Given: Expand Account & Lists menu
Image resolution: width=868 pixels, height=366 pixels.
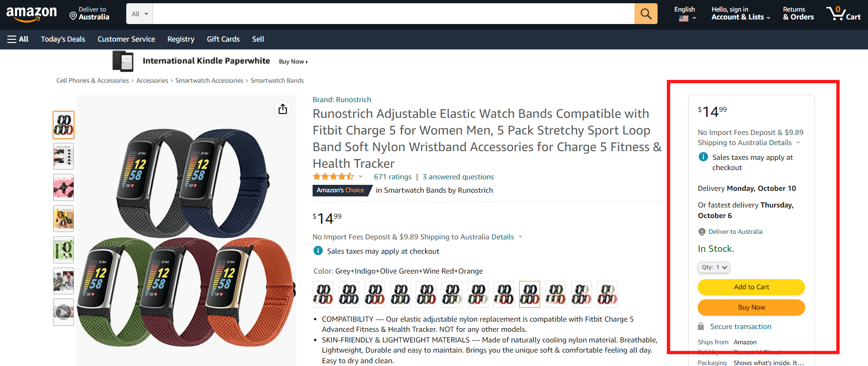Looking at the screenshot, I should tap(740, 13).
